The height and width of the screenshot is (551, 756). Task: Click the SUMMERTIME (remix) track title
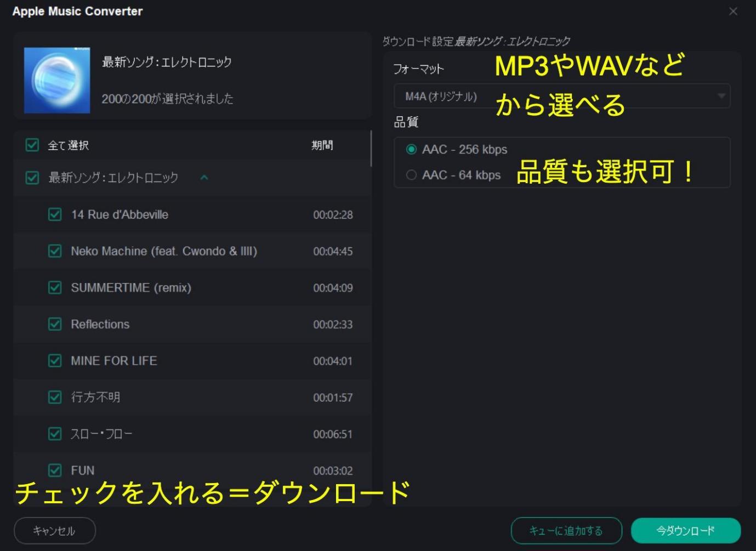131,288
